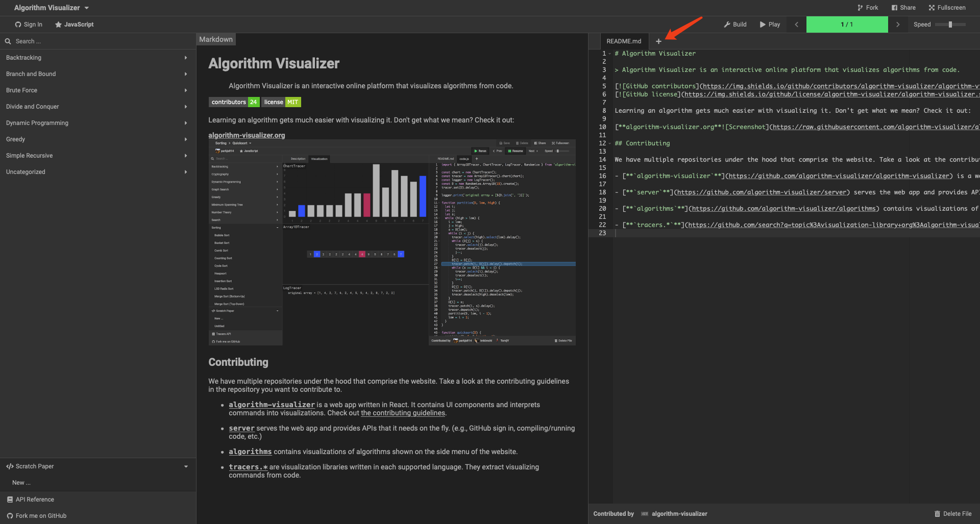The image size is (980, 524).
Task: Open the server repository link
Action: click(x=241, y=428)
